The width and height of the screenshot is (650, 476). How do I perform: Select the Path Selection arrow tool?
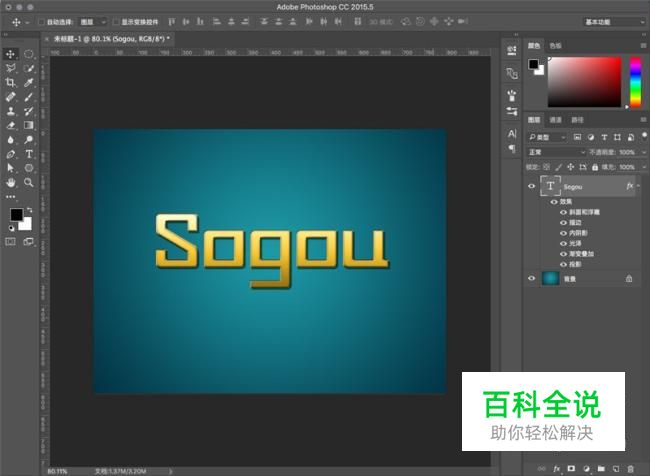(x=10, y=168)
